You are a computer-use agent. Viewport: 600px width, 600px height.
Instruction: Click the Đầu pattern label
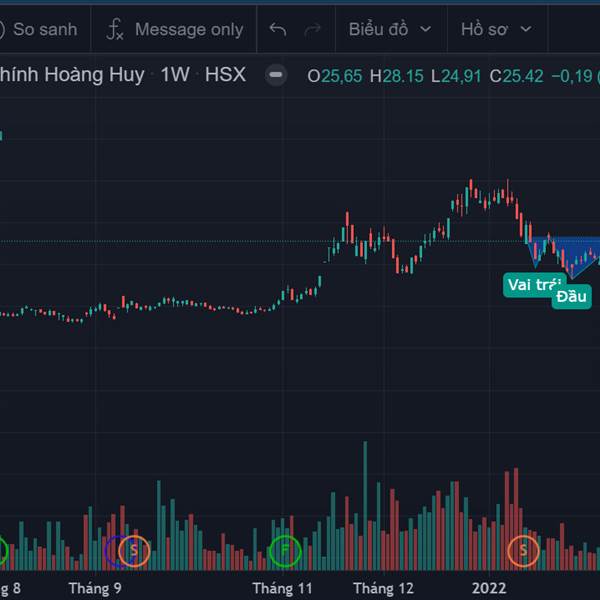pos(573,296)
